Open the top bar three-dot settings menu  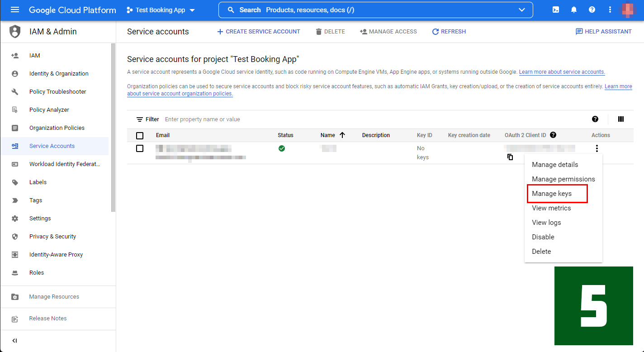coord(610,10)
